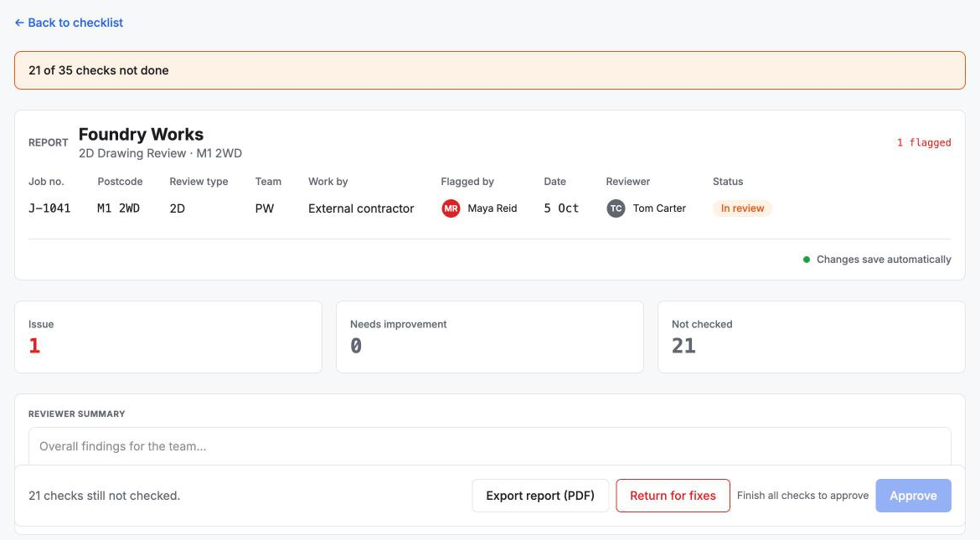This screenshot has width=980, height=540.
Task: Click 'Changes save automatically' text
Action: pos(884,260)
